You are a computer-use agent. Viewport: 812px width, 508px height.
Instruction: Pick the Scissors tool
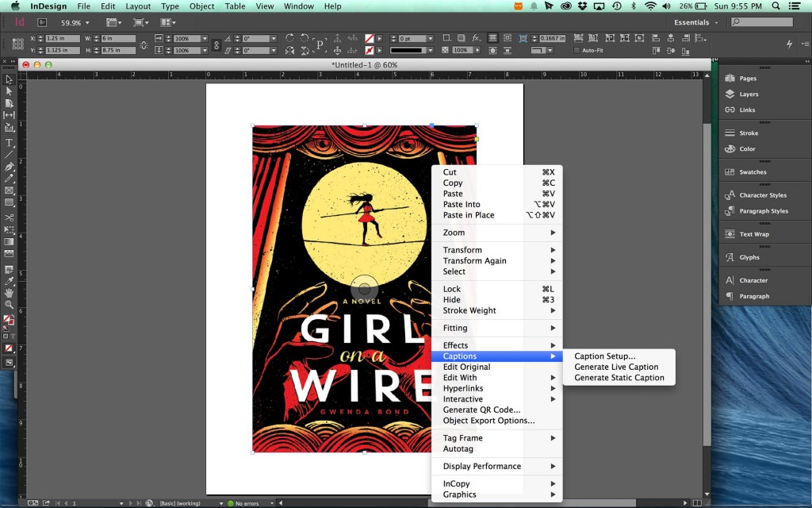[9, 217]
